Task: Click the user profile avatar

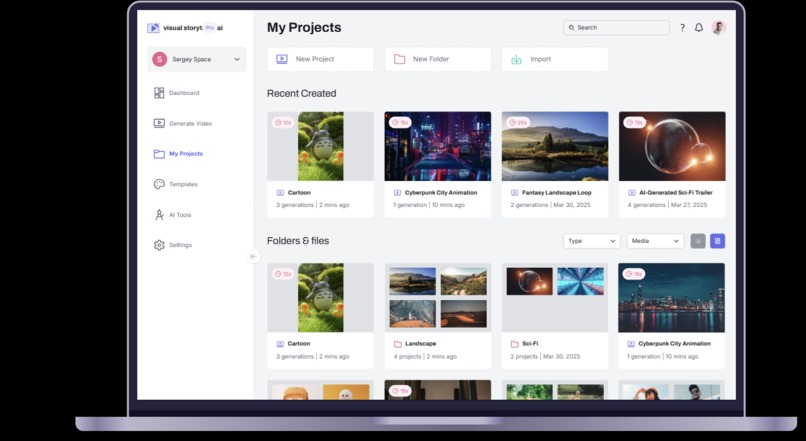Action: [719, 28]
